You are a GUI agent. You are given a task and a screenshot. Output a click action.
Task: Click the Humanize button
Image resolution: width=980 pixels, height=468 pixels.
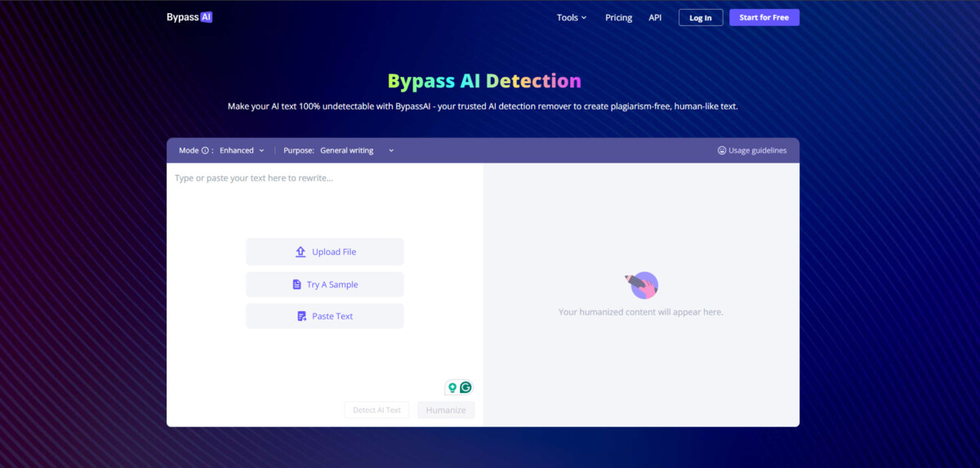click(x=446, y=410)
